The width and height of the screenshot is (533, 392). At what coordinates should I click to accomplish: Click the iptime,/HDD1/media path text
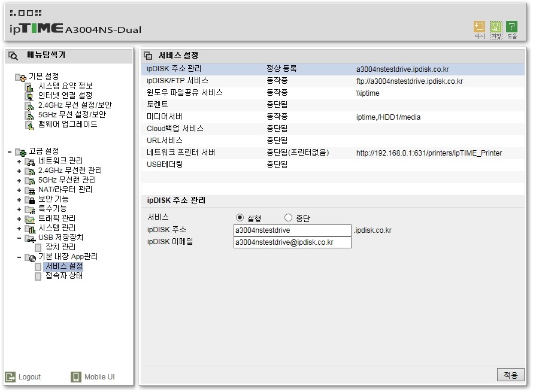click(x=388, y=117)
